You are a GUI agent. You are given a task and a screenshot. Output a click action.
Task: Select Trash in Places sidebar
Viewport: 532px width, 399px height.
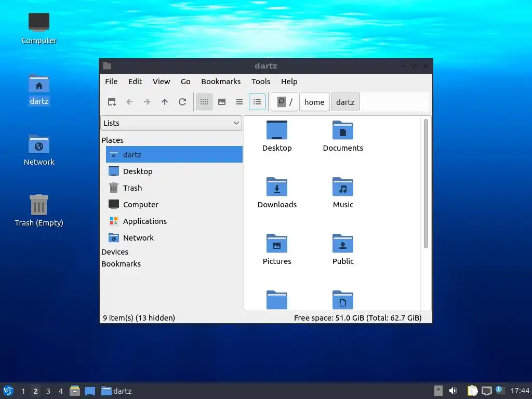tap(174, 188)
